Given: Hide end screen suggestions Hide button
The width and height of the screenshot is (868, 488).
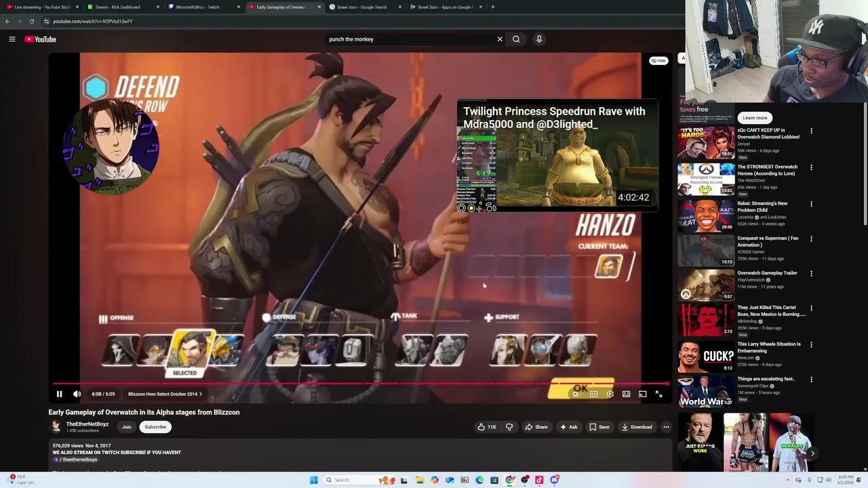Looking at the screenshot, I should [658, 60].
